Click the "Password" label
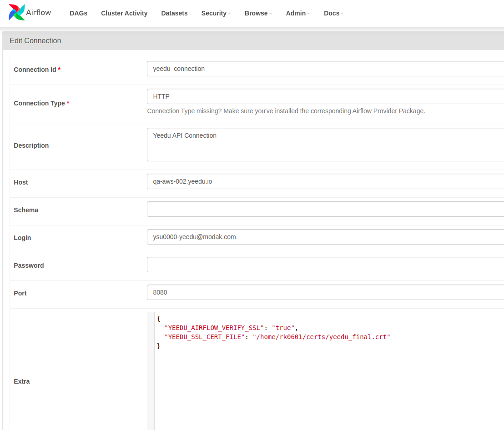Viewport: 504px width, 430px height. coord(29,265)
